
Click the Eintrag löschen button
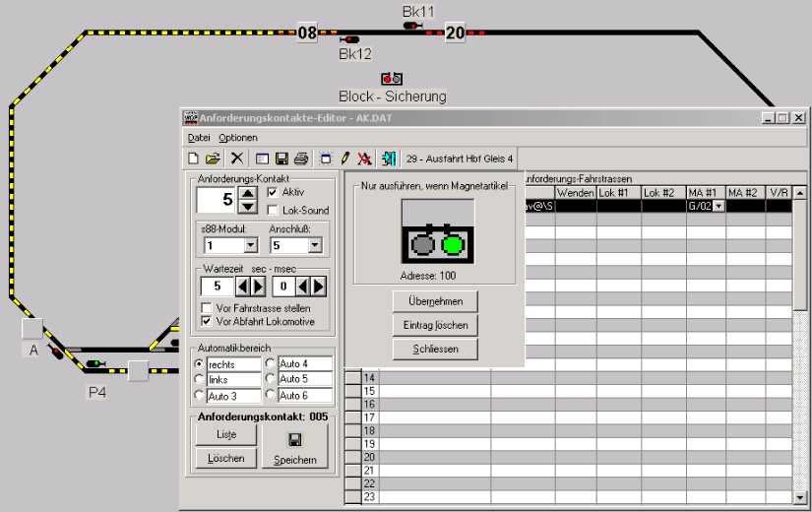pos(434,325)
